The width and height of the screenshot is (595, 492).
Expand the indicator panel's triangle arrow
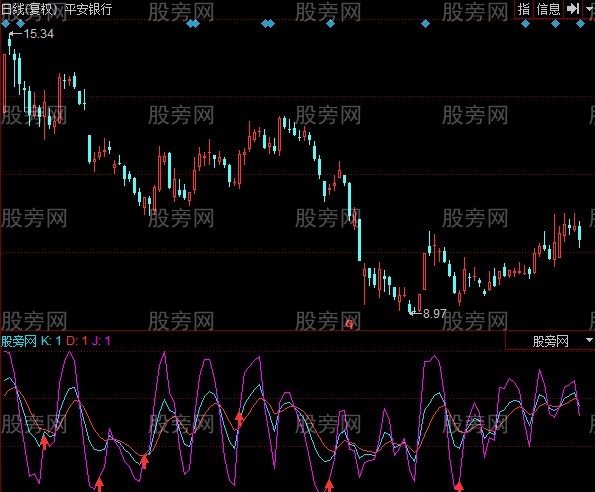[589, 340]
